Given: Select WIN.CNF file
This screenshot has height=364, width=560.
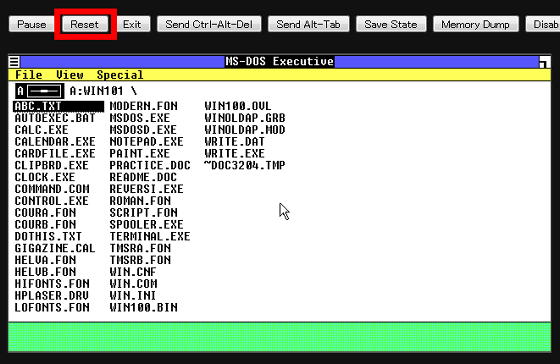Looking at the screenshot, I should (x=133, y=272).
